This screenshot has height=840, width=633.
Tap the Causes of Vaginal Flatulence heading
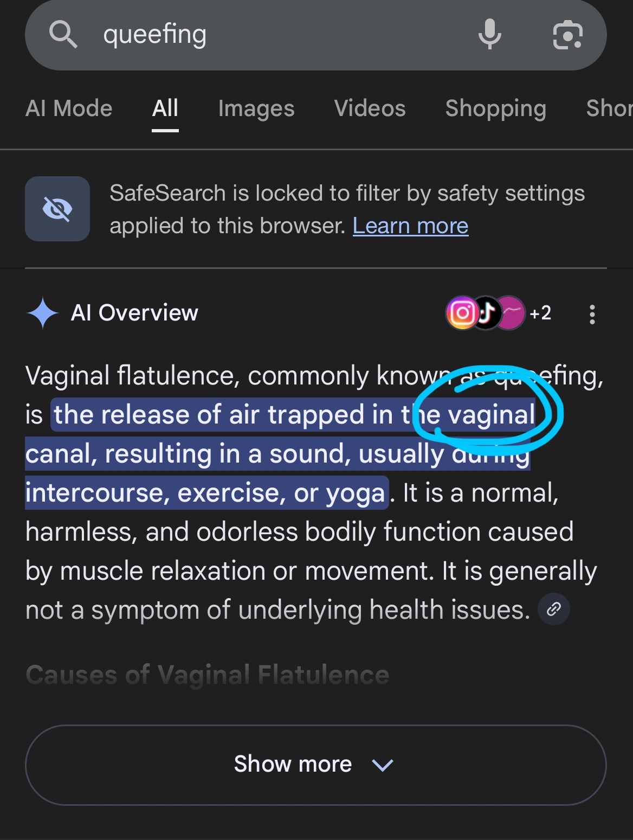pos(207,675)
